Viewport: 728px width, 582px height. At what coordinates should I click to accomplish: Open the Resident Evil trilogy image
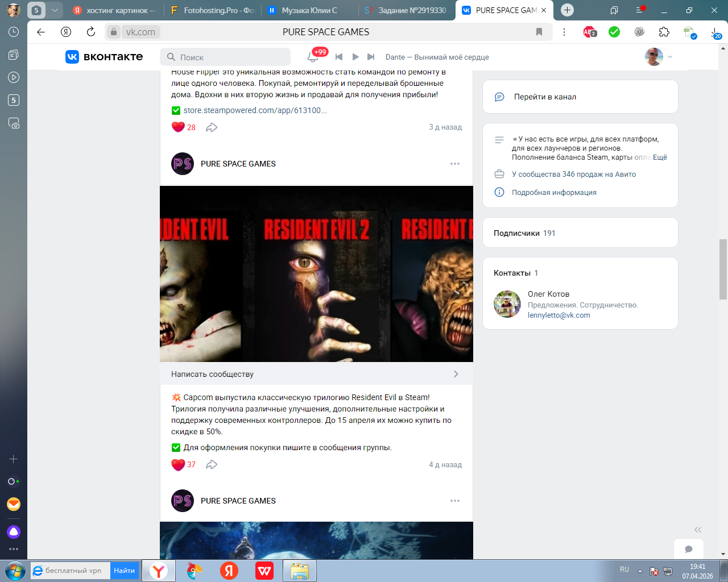[x=316, y=274]
